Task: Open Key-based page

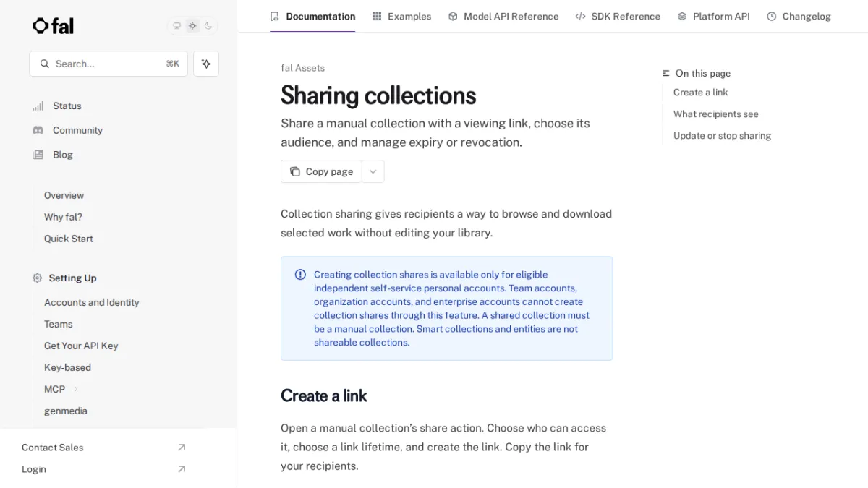Action: tap(67, 367)
